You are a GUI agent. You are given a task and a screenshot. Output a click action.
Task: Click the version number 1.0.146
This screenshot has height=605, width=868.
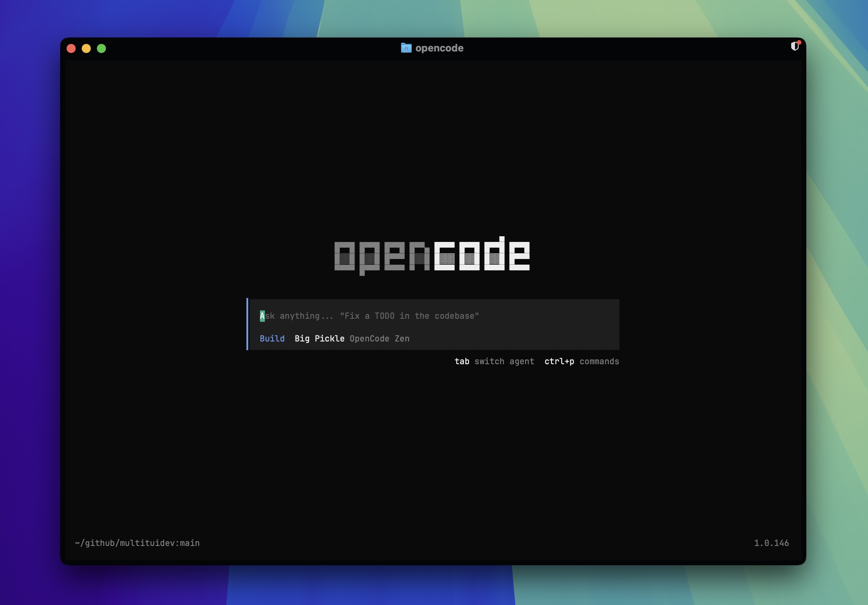(x=771, y=543)
